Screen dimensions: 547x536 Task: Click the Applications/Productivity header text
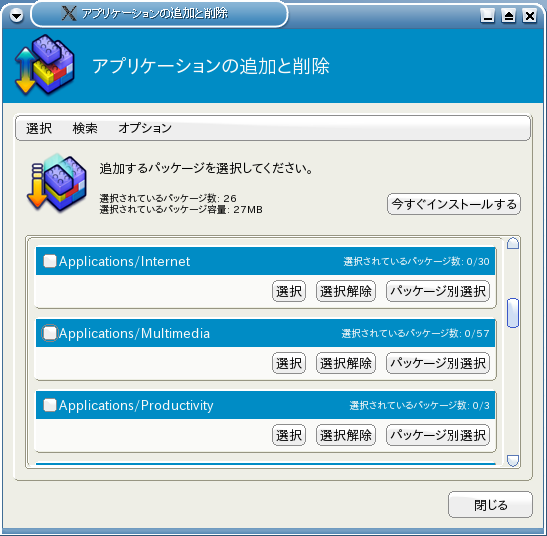click(136, 406)
